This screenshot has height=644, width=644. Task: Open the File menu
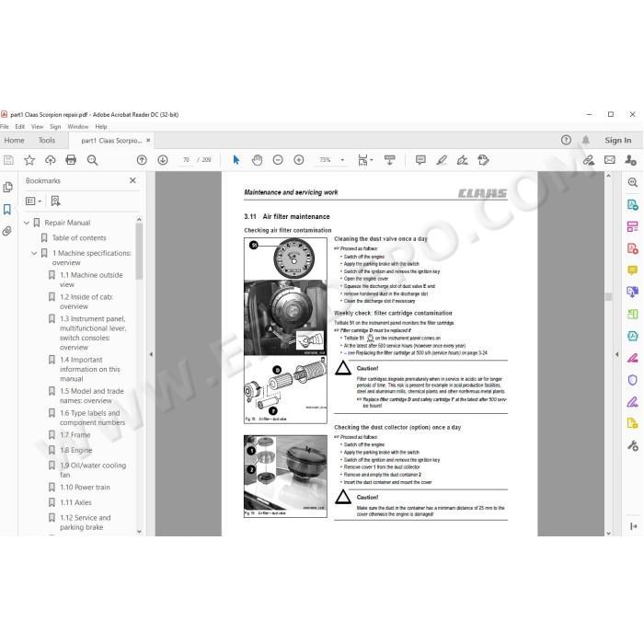click(x=4, y=127)
